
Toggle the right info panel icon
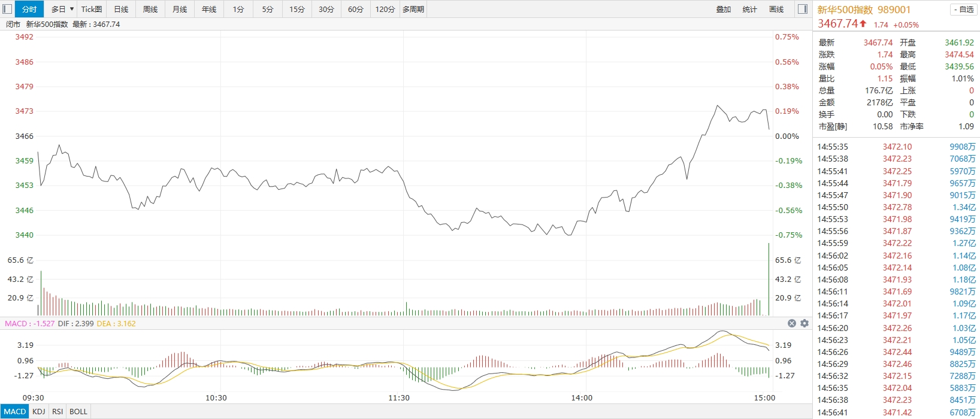[x=803, y=9]
